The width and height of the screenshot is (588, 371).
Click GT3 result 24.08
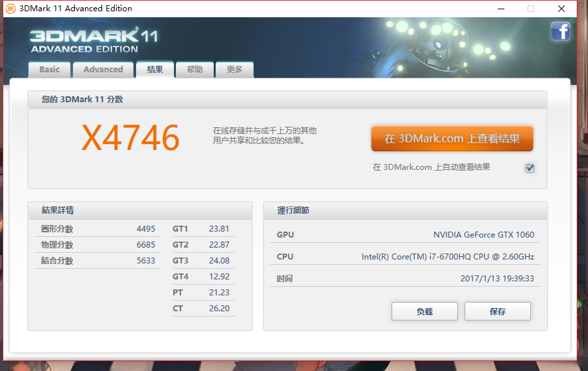(x=219, y=261)
